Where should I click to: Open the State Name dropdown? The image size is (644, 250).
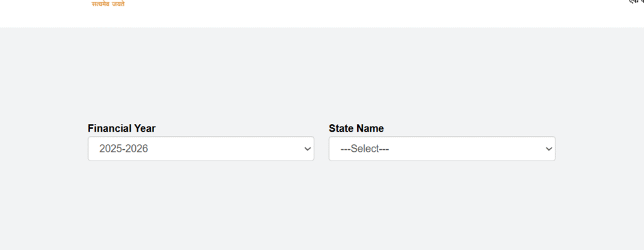coord(442,149)
